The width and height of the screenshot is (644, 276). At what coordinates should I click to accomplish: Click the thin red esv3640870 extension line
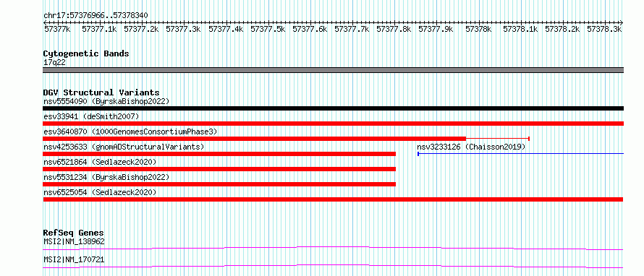click(x=498, y=139)
